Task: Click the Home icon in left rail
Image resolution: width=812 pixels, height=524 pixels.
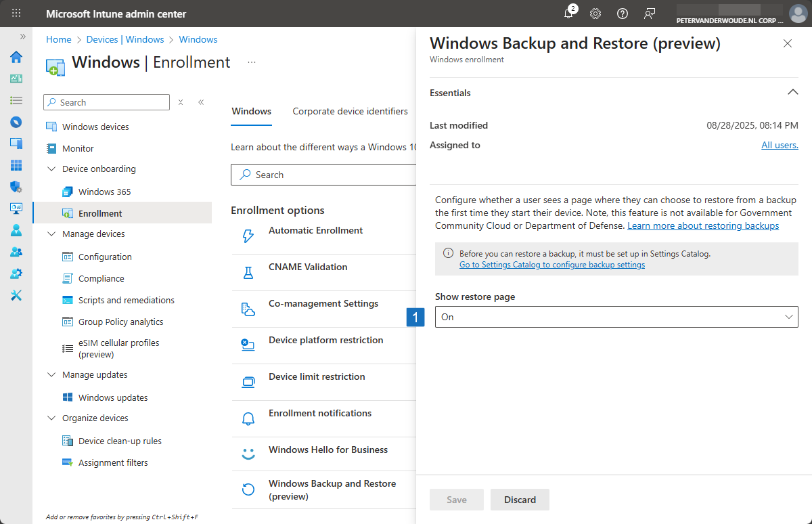Action: pyautogui.click(x=16, y=57)
